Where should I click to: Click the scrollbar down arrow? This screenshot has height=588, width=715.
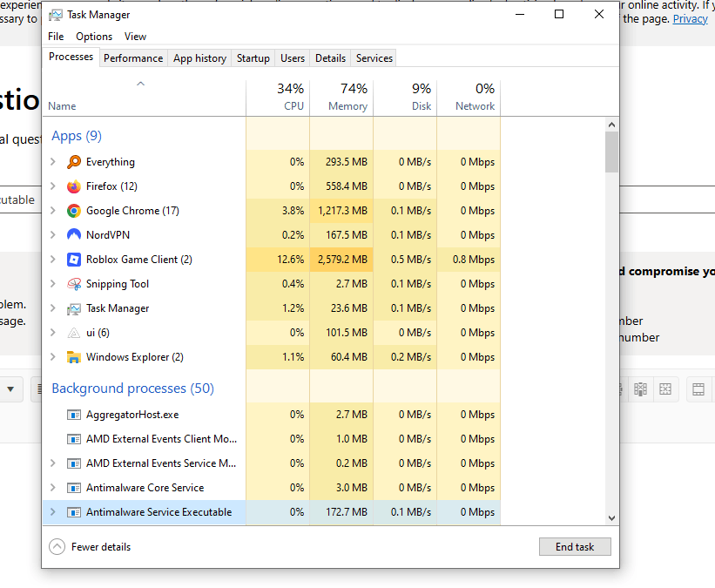[x=611, y=517]
